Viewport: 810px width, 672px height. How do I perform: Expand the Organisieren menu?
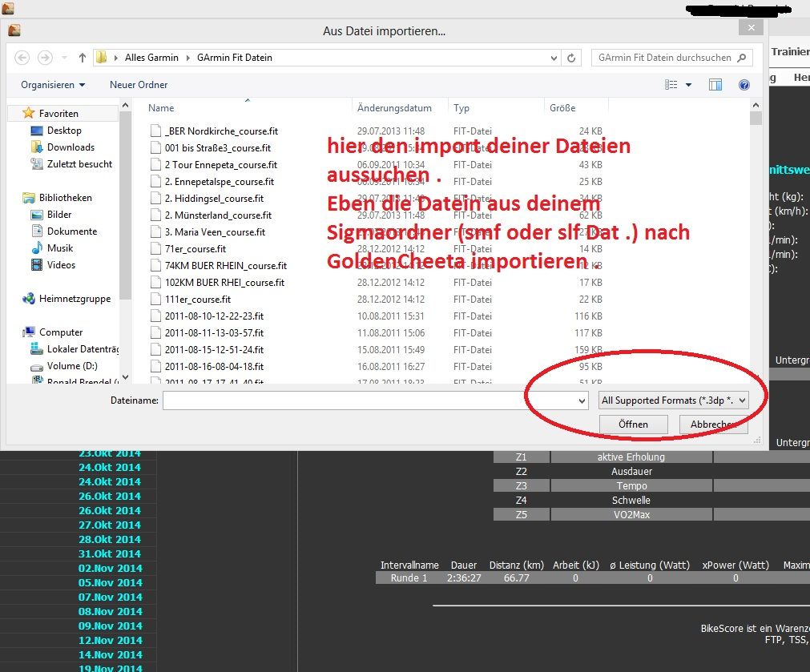pyautogui.click(x=53, y=85)
